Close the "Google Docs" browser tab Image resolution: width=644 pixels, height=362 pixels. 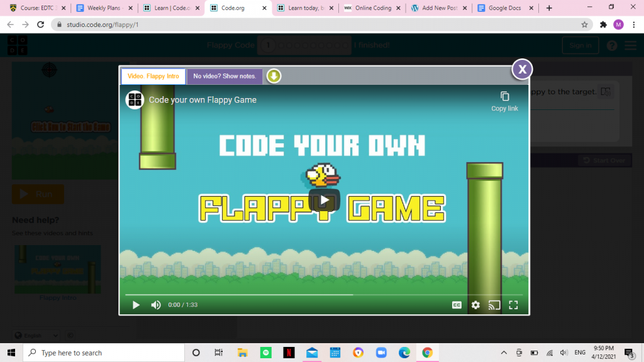(531, 8)
